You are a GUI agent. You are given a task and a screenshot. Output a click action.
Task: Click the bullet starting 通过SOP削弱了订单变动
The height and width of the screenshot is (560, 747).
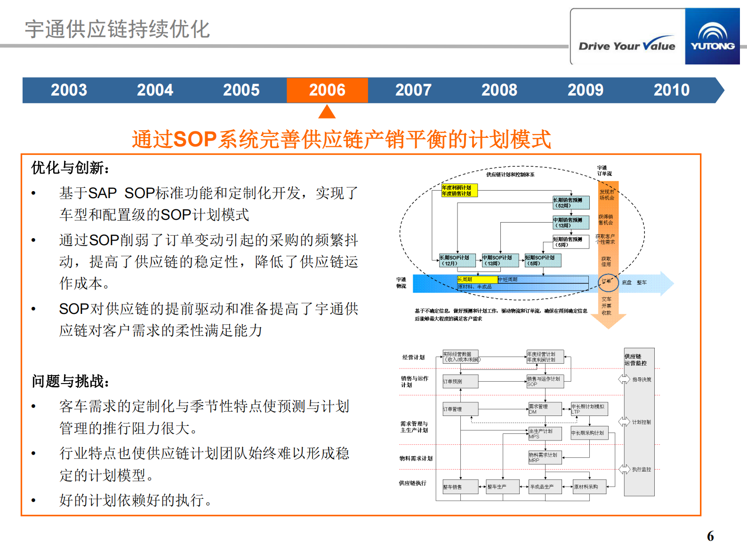[209, 262]
